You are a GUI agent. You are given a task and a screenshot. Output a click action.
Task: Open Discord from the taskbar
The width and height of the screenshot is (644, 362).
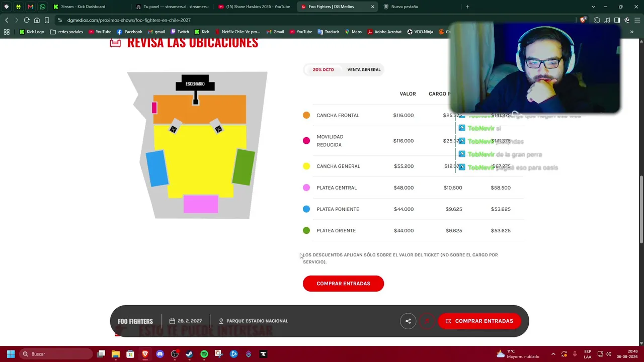point(160,354)
